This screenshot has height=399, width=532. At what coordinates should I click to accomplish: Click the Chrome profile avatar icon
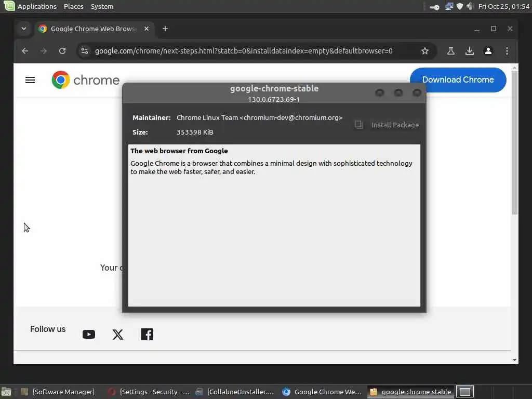tap(488, 51)
